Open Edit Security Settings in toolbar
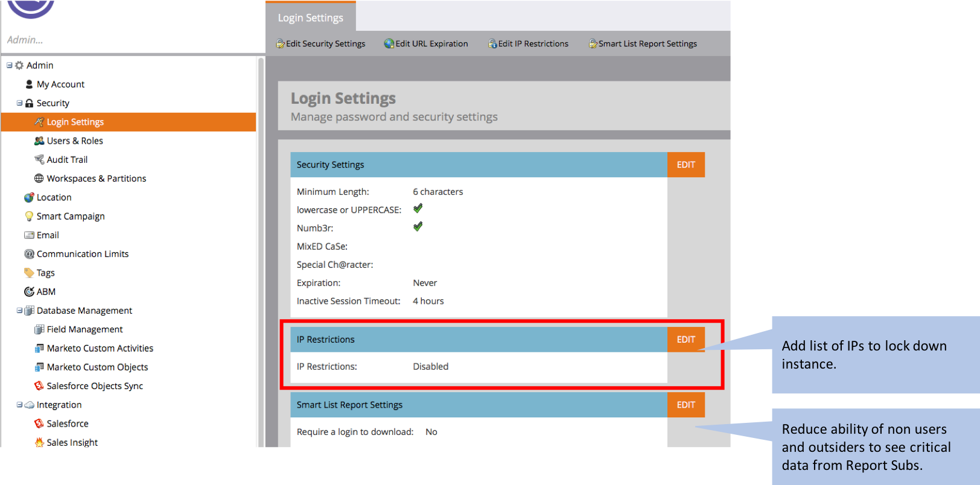This screenshot has height=485, width=980. [321, 43]
